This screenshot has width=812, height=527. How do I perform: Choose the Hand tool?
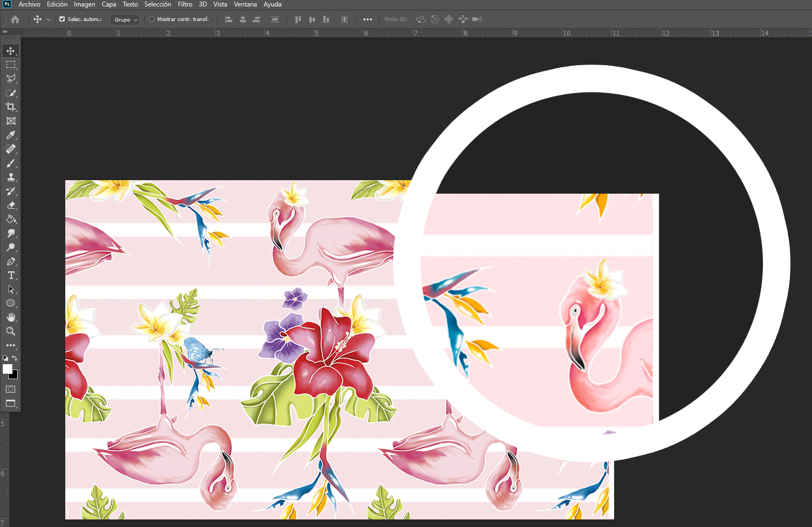coord(10,317)
